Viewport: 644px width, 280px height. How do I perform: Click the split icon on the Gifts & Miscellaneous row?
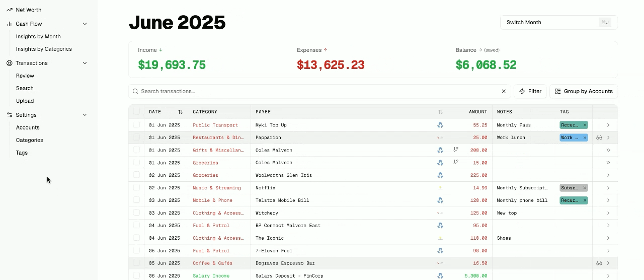[456, 150]
